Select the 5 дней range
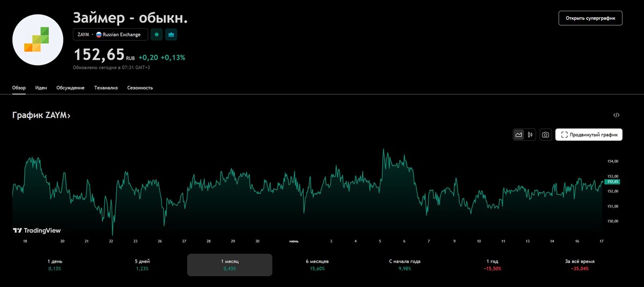This screenshot has height=287, width=644. coord(142,264)
